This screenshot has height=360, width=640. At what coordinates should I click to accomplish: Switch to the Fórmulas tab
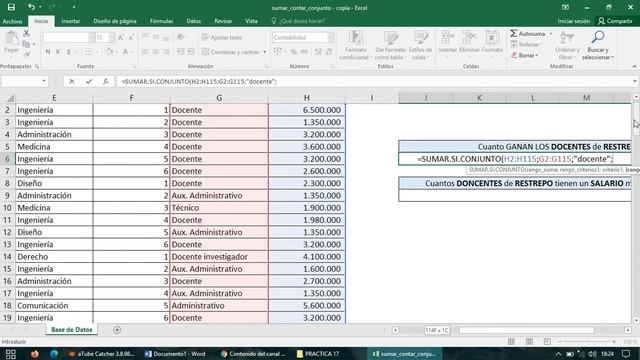(x=162, y=21)
